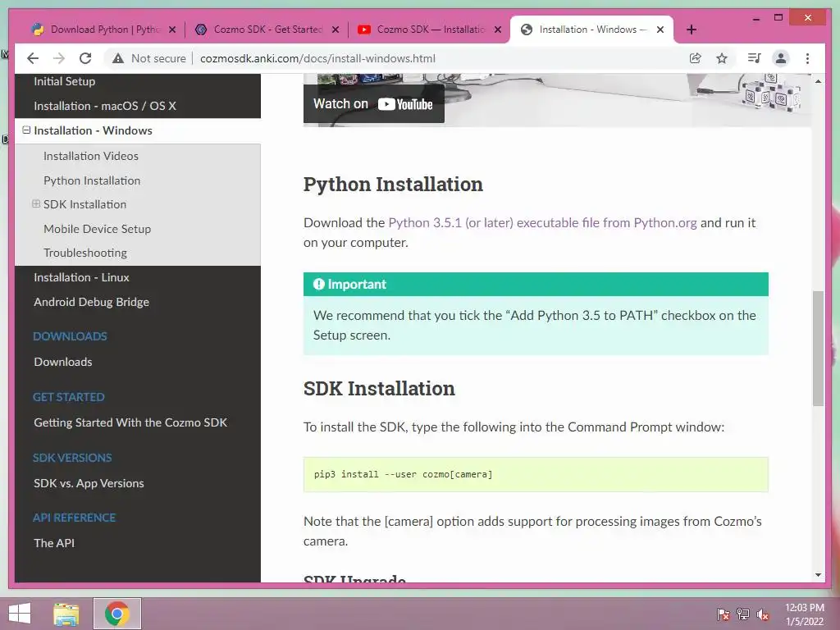840x630 pixels.
Task: Open the Windows Start menu
Action: [x=20, y=614]
